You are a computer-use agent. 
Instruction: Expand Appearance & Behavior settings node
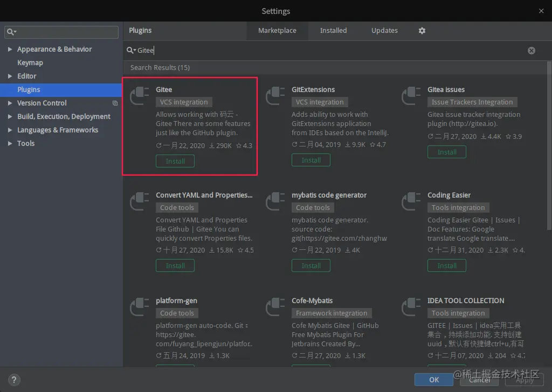pos(10,49)
